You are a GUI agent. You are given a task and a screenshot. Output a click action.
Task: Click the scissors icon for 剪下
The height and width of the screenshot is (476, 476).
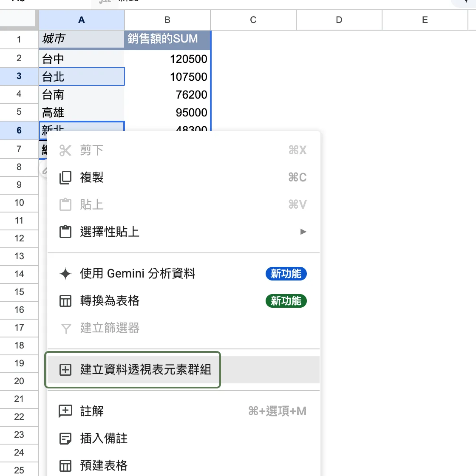[65, 150]
